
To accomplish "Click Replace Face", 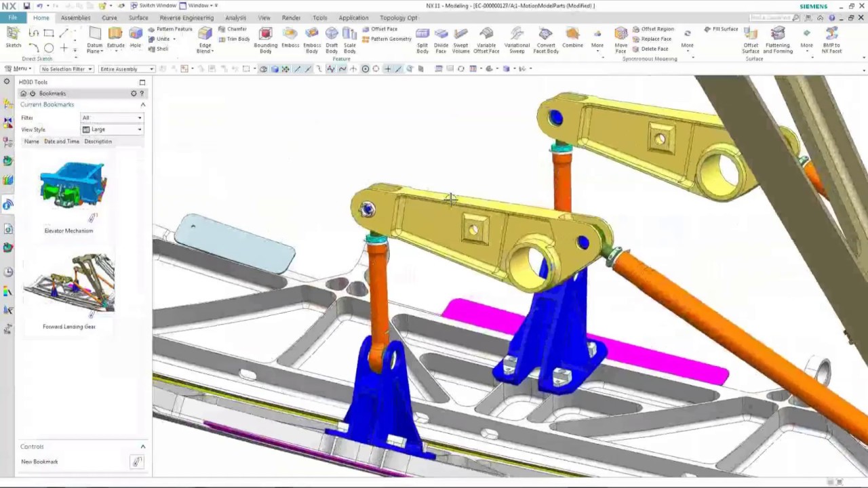I will [x=652, y=39].
